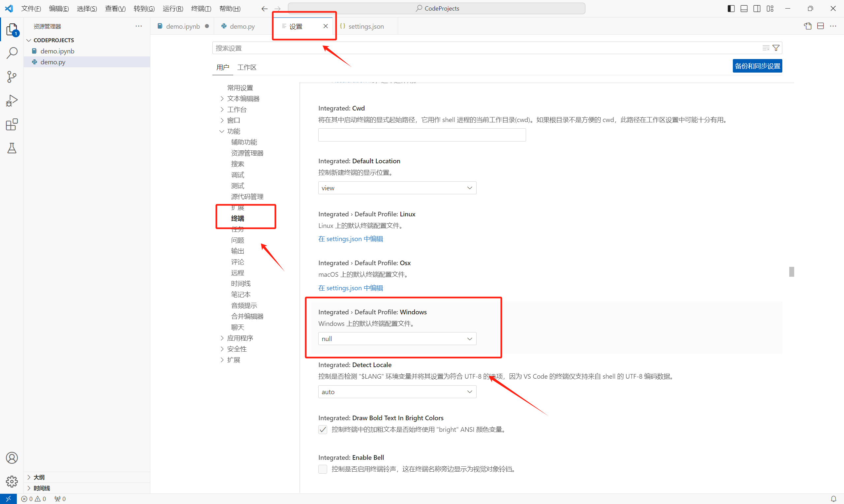Open the Default Location view dropdown
The width and height of the screenshot is (844, 504).
click(397, 188)
